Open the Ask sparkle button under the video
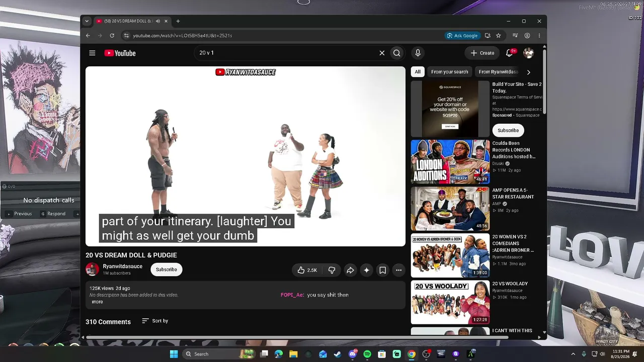This screenshot has height=362, width=644. click(x=366, y=270)
